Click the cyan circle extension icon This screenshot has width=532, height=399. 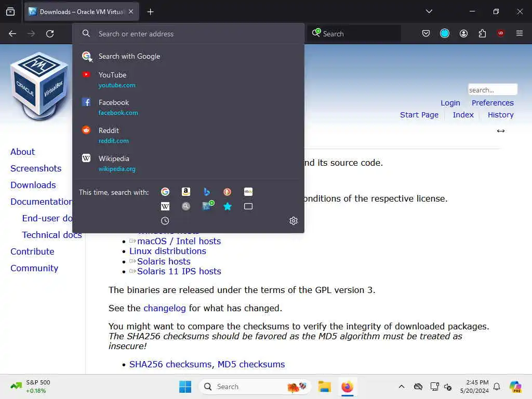(445, 33)
